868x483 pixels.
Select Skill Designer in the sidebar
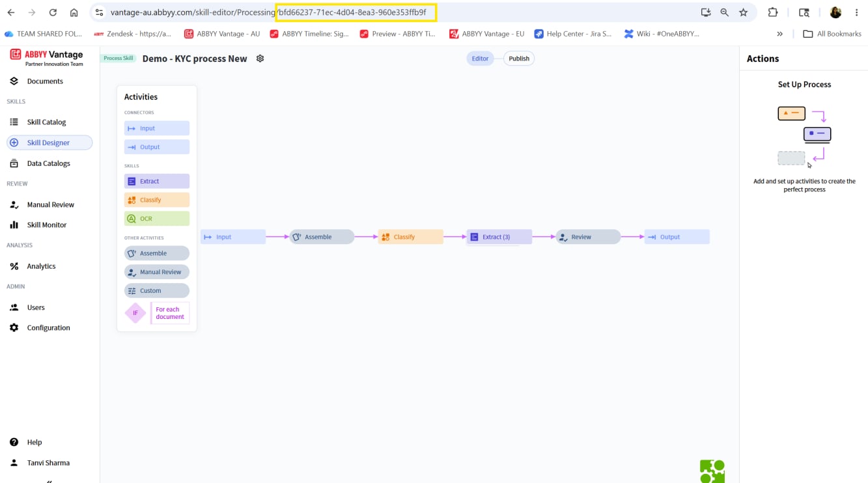click(49, 143)
